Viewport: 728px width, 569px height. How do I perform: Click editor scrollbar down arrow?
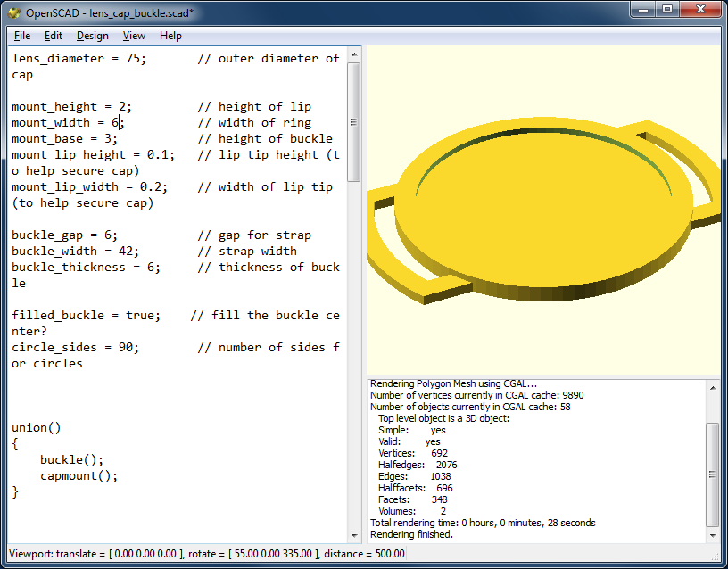click(x=354, y=536)
